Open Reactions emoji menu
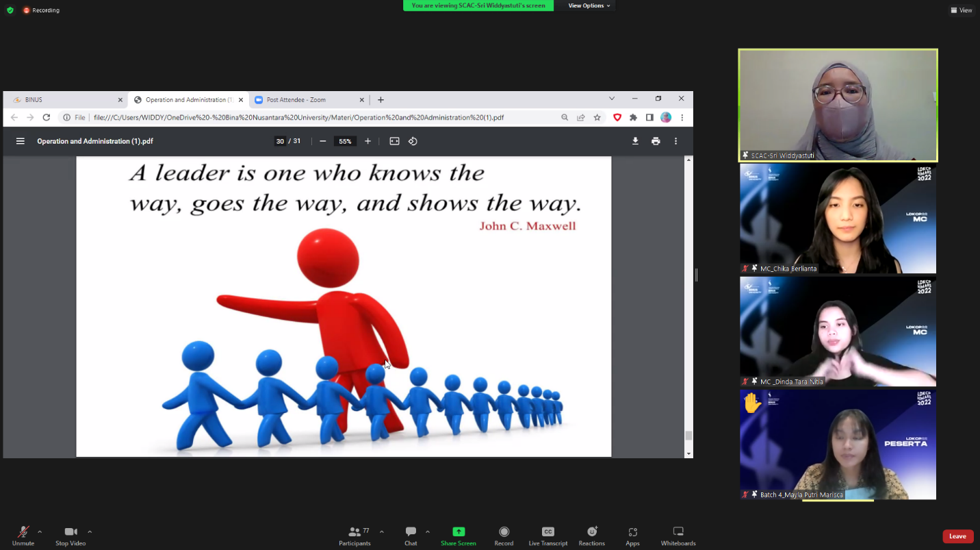 592,536
